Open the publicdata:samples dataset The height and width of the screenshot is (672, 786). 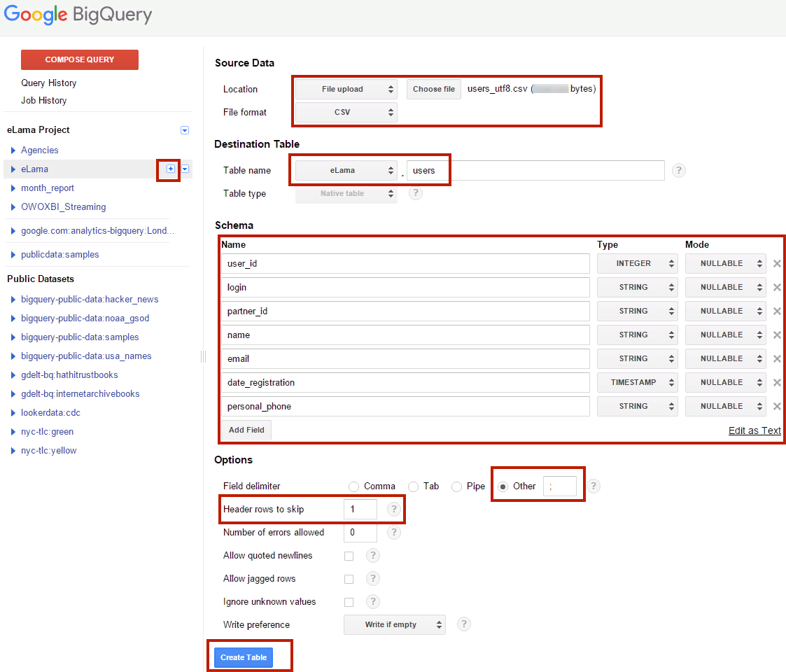coord(60,255)
